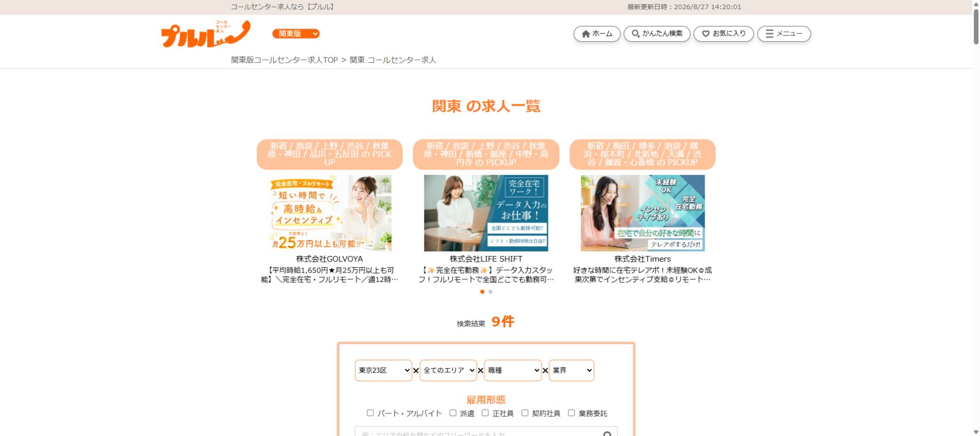Check the 契約社員 checkbox
The width and height of the screenshot is (980, 436).
click(x=525, y=413)
